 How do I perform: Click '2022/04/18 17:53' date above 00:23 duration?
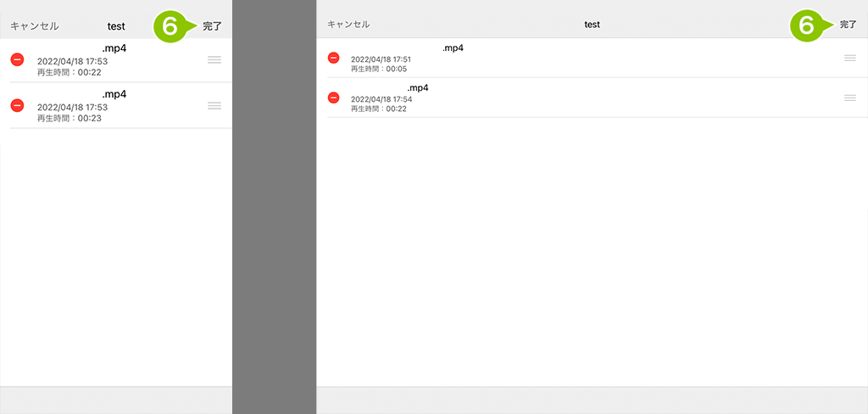[73, 108]
